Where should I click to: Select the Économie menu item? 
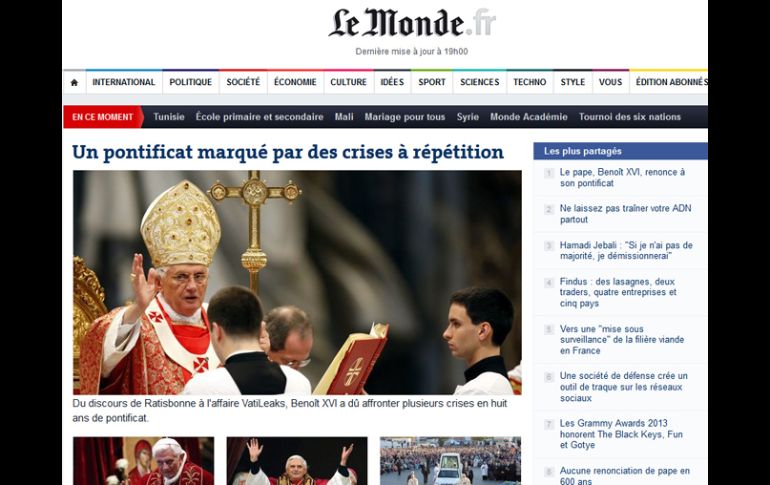click(295, 82)
